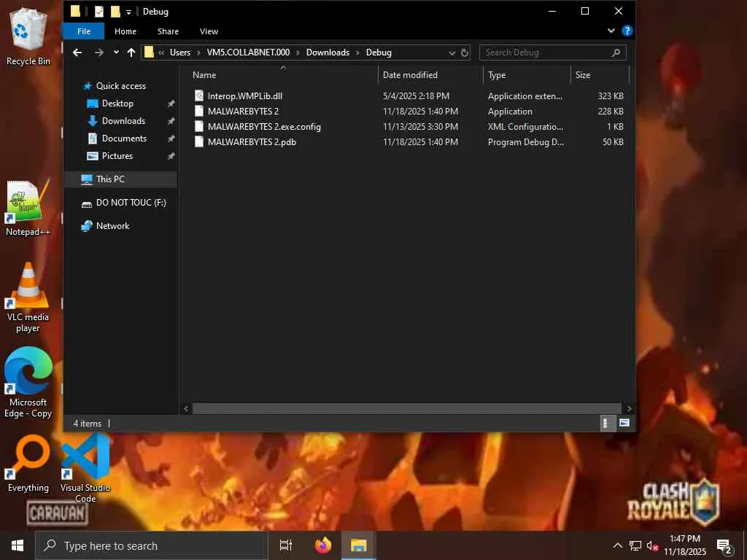
Task: Open Pictures in the navigation pane
Action: coord(117,156)
